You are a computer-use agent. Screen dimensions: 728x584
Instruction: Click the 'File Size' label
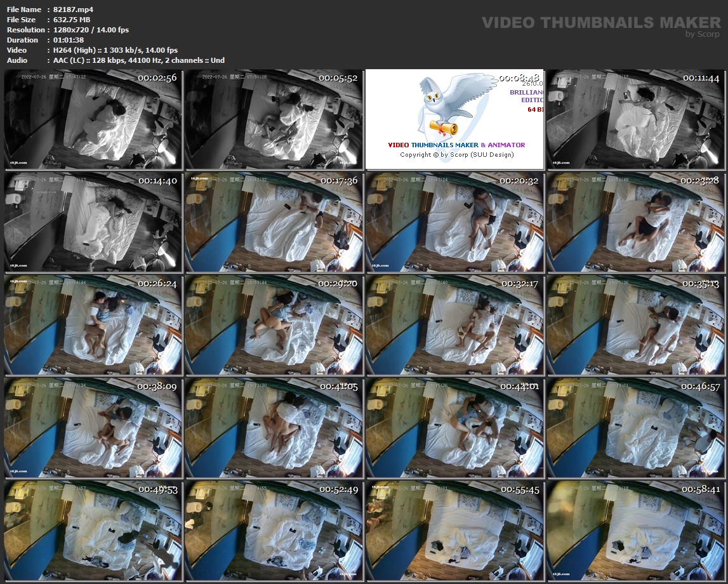22,20
